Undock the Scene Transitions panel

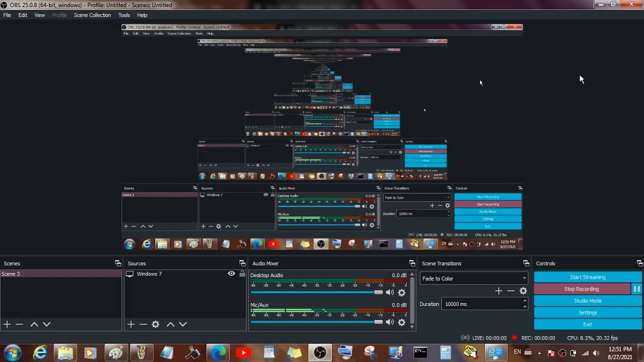point(526,263)
